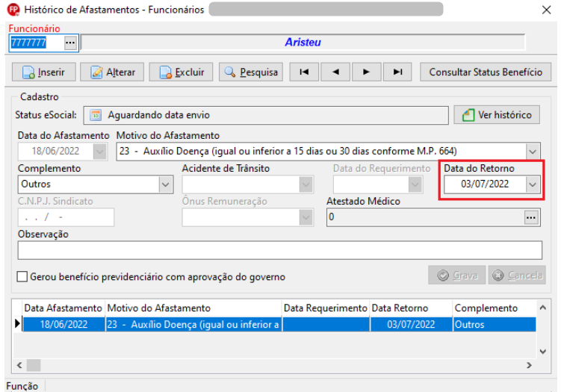Expand Motivo do Afastamento dropdown
Screen dimensions: 561x392
pos(533,152)
